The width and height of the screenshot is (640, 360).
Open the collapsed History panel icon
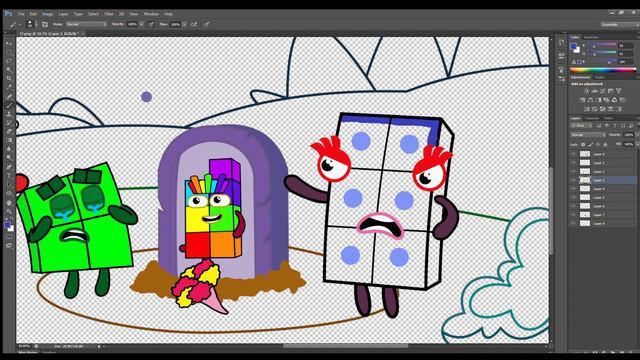point(562,43)
